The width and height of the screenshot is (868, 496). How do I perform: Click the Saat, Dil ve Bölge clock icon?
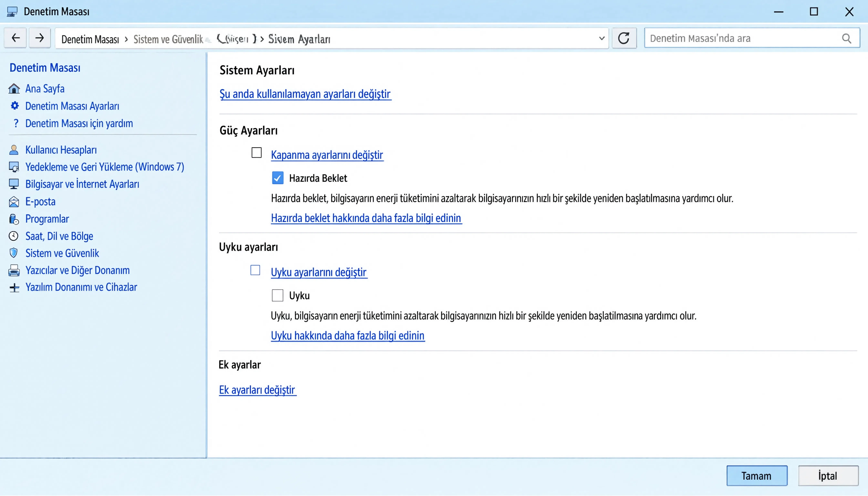14,236
